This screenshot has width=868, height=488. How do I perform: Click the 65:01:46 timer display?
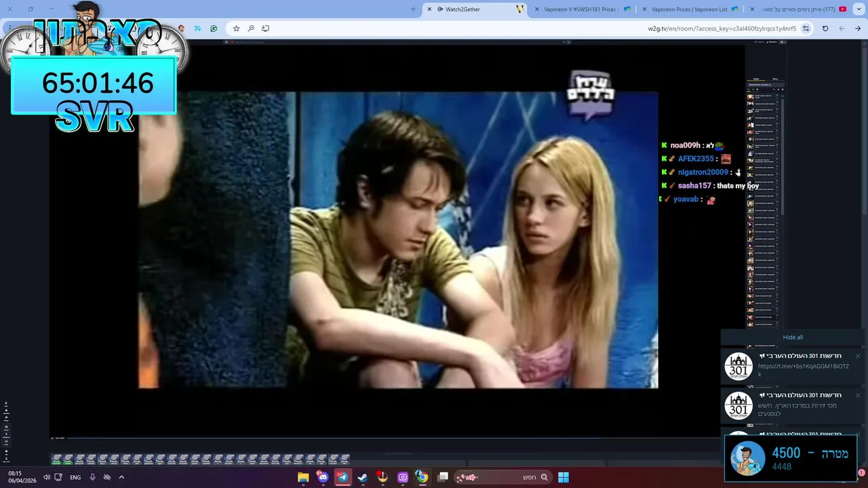[x=98, y=83]
